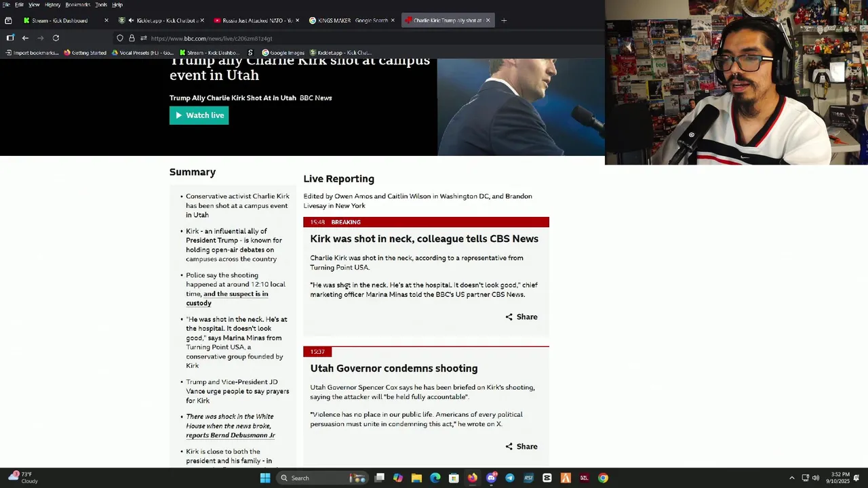Screen dimensions: 868x488
Task: Open CapCut from the taskbar
Action: [547, 478]
